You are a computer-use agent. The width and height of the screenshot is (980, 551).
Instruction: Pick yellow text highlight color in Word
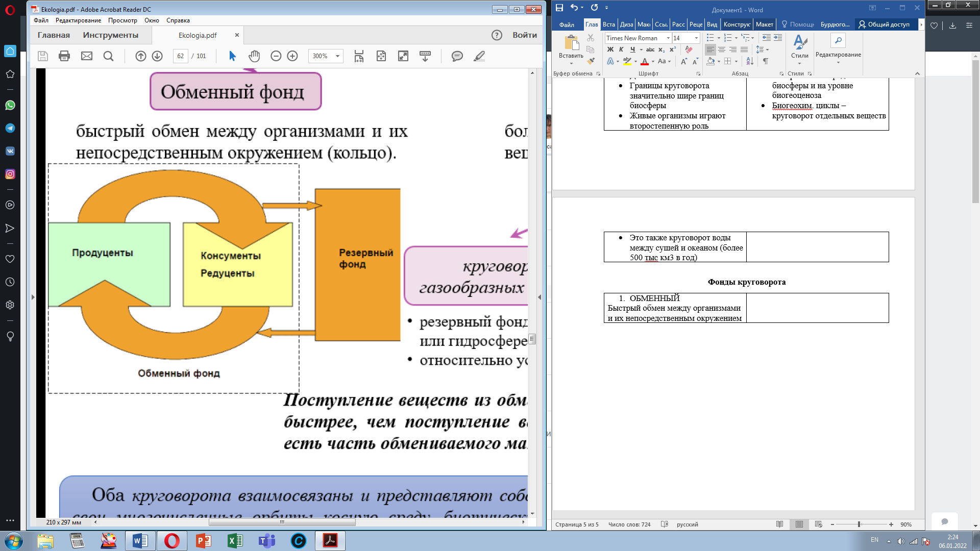[x=627, y=61]
